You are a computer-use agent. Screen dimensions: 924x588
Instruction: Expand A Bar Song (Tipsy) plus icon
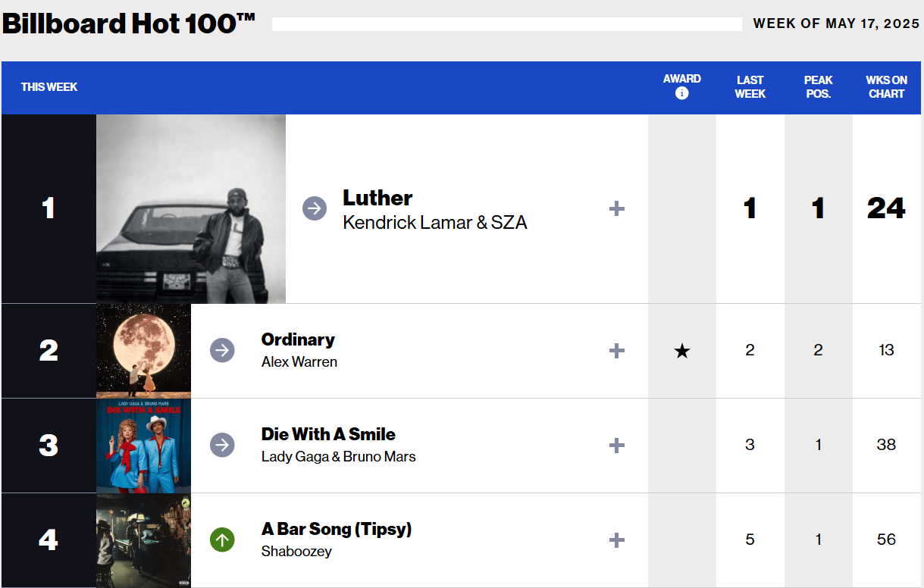click(617, 540)
